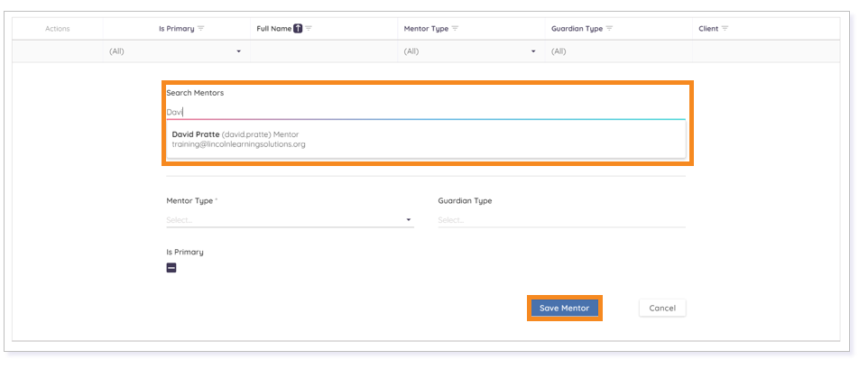
Task: Click the training@lincolnlearningsolutions.org email text
Action: (x=238, y=144)
